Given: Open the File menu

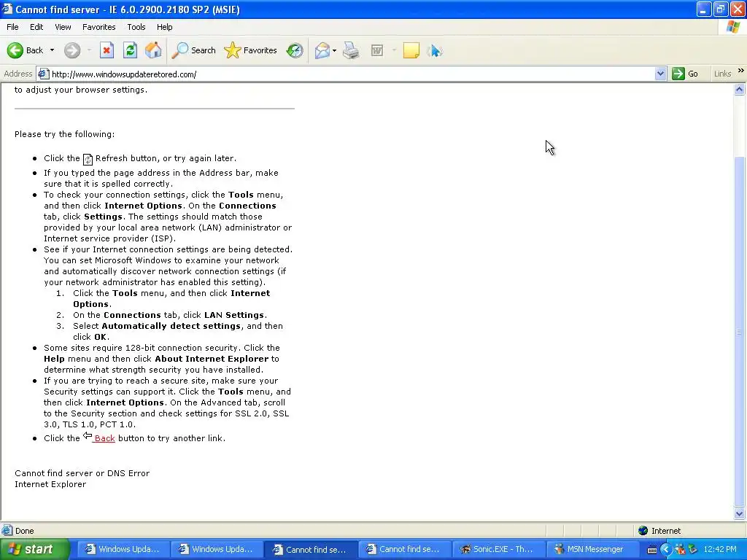Looking at the screenshot, I should [x=12, y=27].
